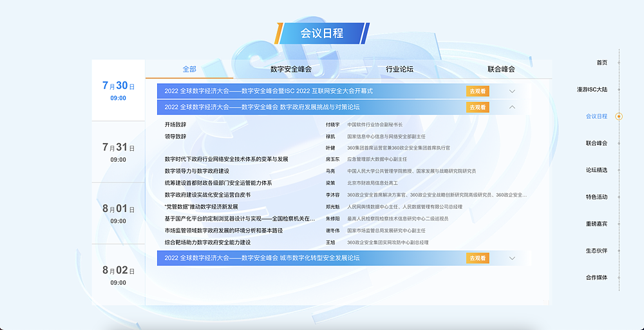644x330 pixels.
Task: Click speaker name 郑光魁
Action: [333, 207]
